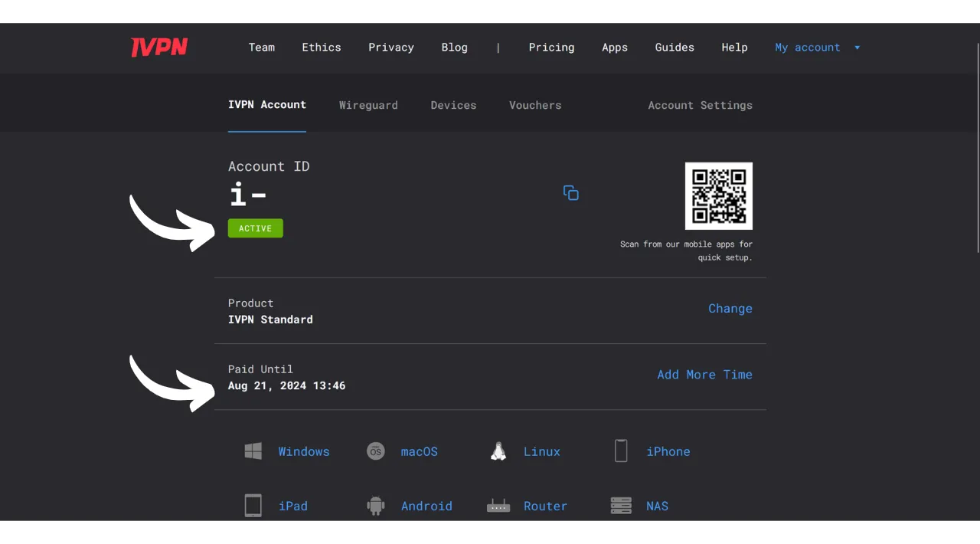The height and width of the screenshot is (544, 980).
Task: Open Guides in top navigation
Action: click(x=675, y=48)
